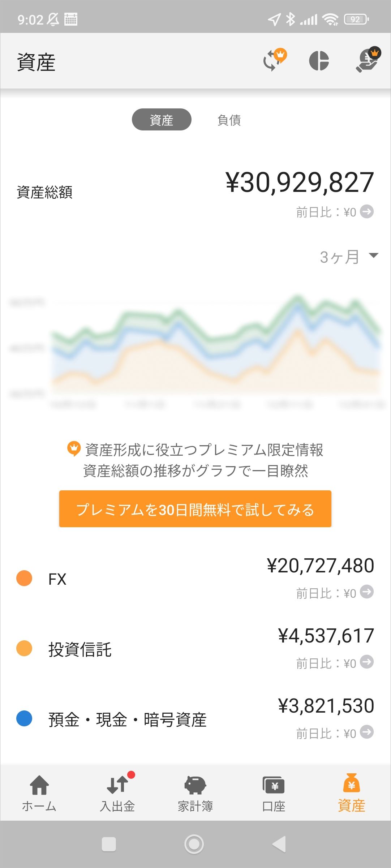Viewport: 391px width, 868px height.
Task: Go to ホーム home tab
Action: (x=39, y=793)
